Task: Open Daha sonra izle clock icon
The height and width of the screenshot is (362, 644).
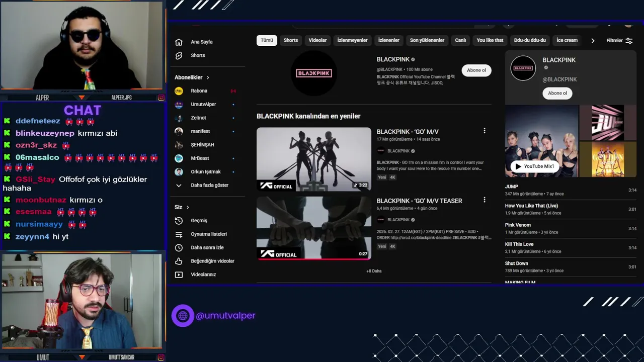Action: 179,248
